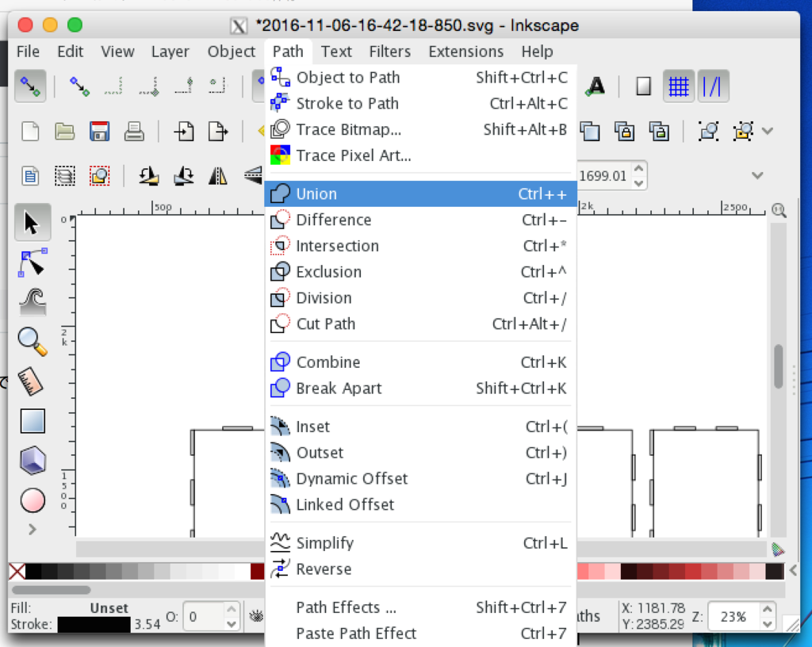Image resolution: width=812 pixels, height=647 pixels.
Task: Select the Node edit tool
Action: pos(33,263)
